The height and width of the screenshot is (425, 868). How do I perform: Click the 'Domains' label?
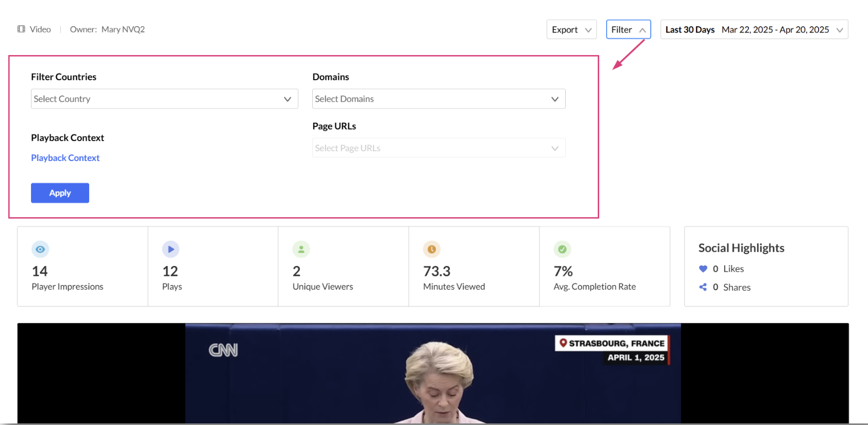click(x=331, y=77)
